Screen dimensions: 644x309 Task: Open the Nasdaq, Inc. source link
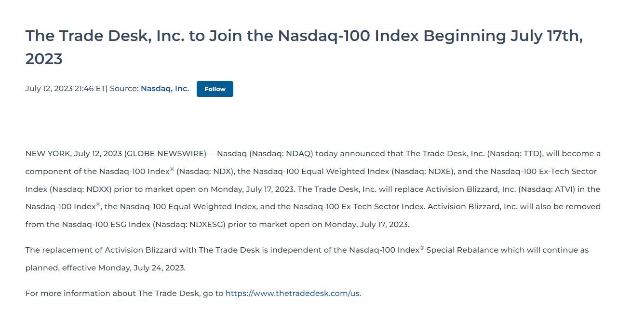coord(165,89)
